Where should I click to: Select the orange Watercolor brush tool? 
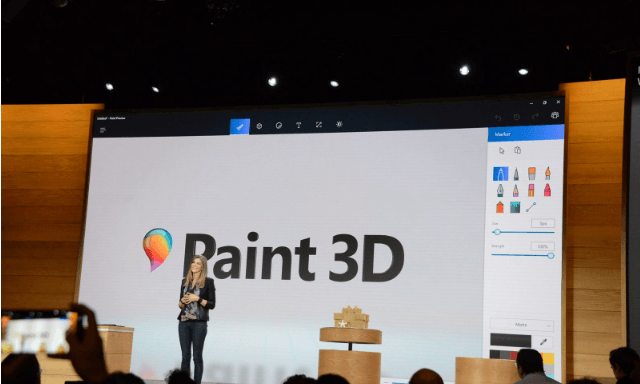pos(547,173)
